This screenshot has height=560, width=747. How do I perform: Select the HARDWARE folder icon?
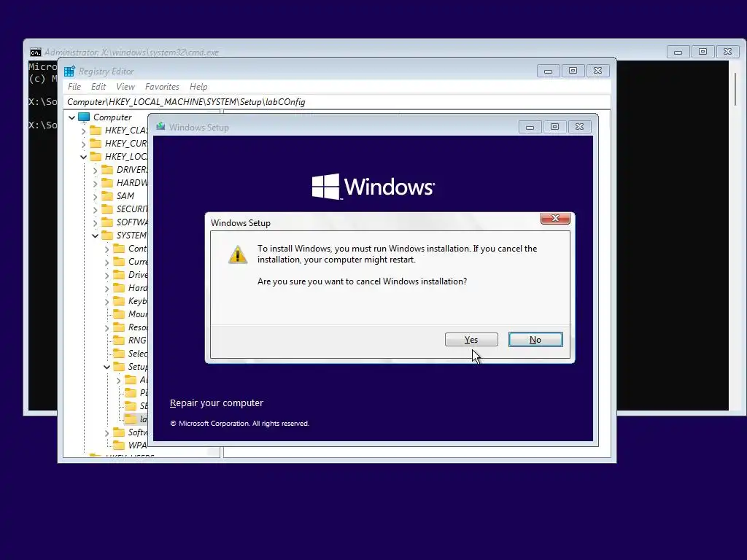(x=107, y=182)
